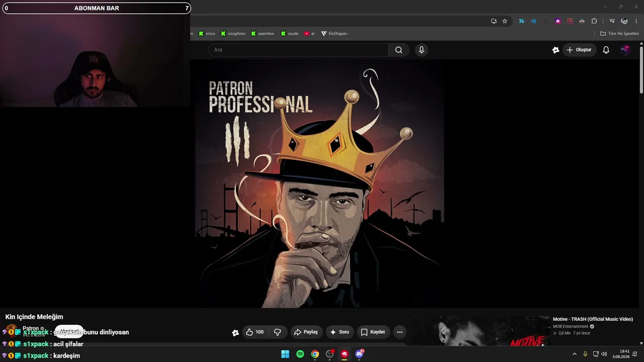Show hidden tray icons chevron

[x=575, y=354]
